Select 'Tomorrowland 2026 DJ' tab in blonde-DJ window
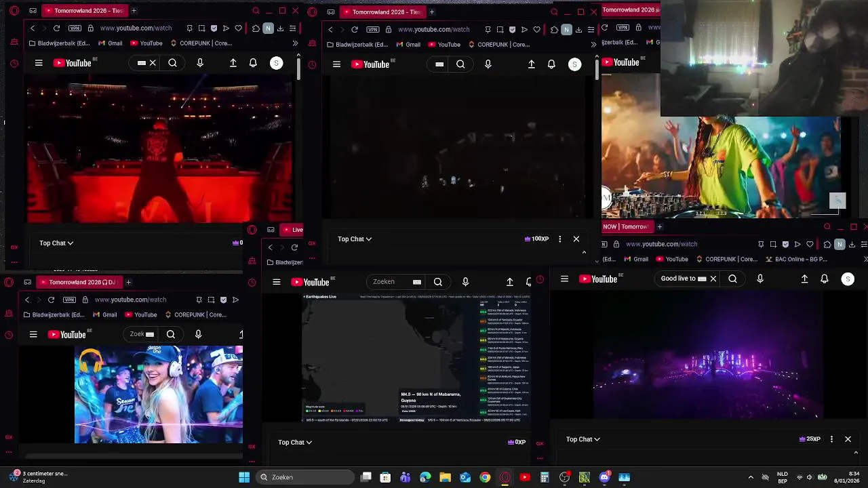Screen dimensions: 868x488 coord(78,282)
